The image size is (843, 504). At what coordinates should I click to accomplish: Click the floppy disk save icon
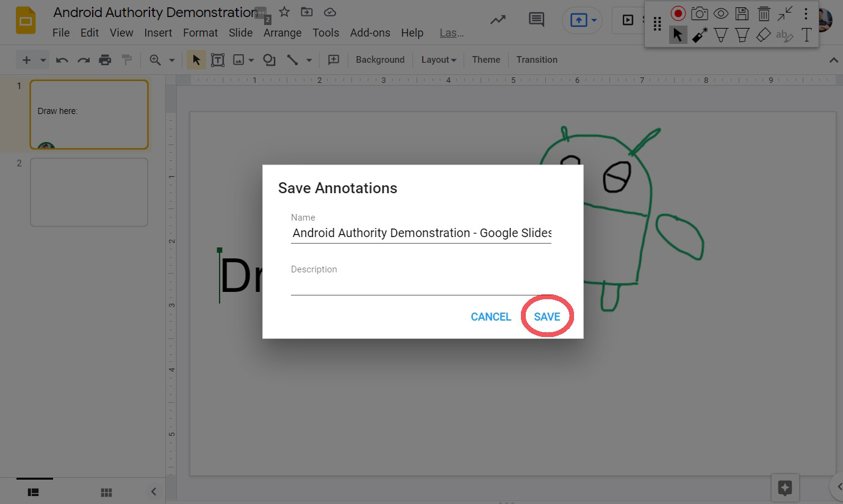pos(742,13)
